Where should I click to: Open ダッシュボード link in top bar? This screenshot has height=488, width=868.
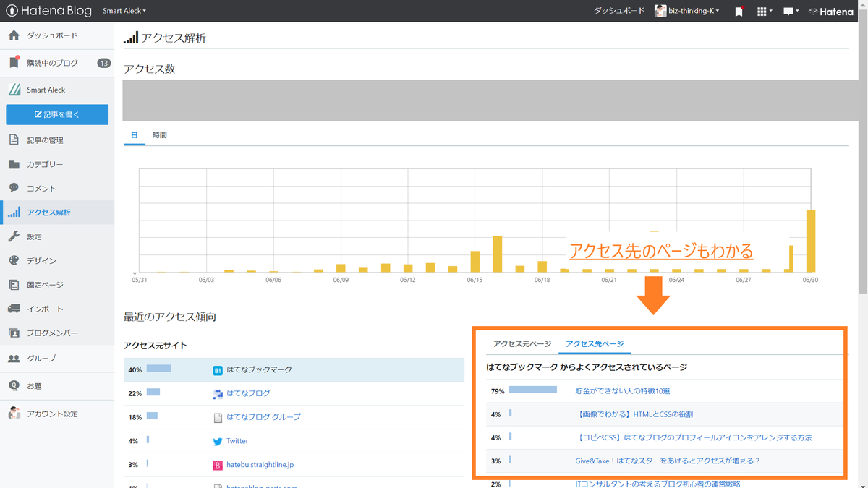pos(619,11)
